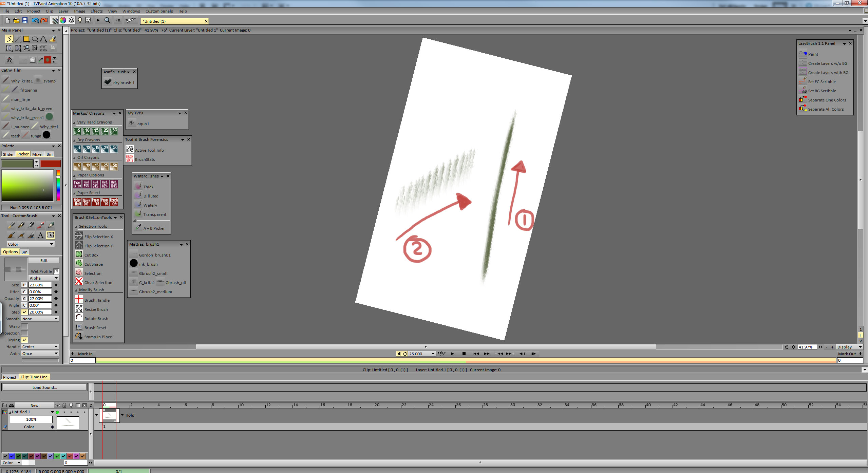Create a new project with blank page icon
Image resolution: width=868 pixels, height=473 pixels.
7,20
